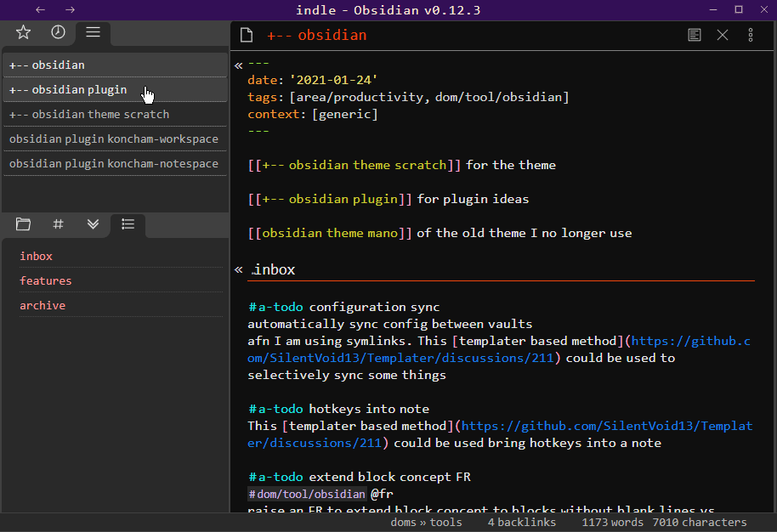Follow the '+-- obsidian plugin' wikilink
The width and height of the screenshot is (777, 532).
(x=330, y=199)
